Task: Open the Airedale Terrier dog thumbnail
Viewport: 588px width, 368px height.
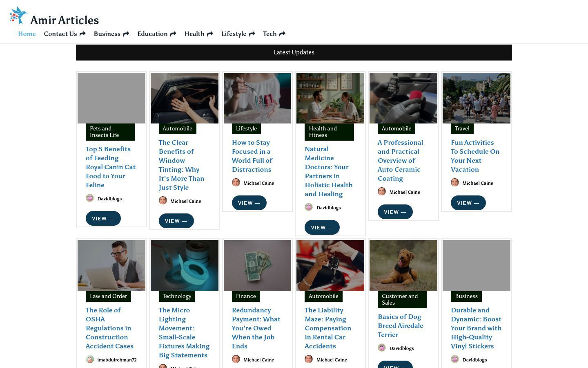Action: pos(403,266)
